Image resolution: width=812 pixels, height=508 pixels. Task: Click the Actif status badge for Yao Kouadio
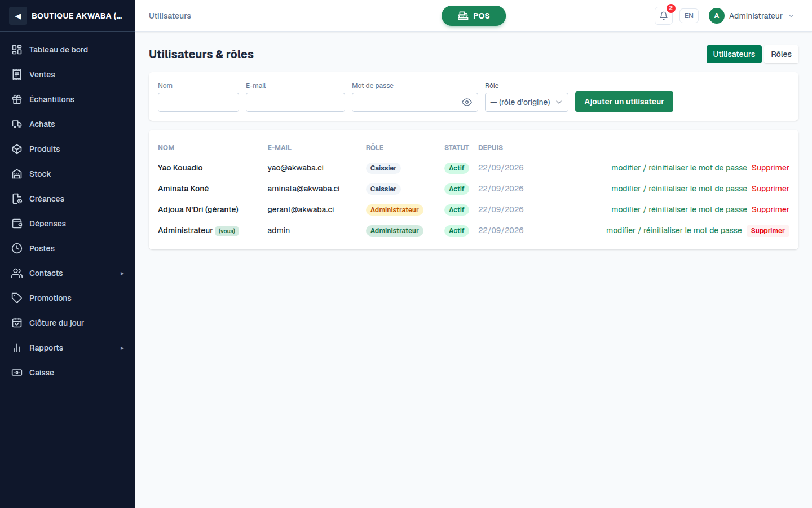(x=456, y=168)
